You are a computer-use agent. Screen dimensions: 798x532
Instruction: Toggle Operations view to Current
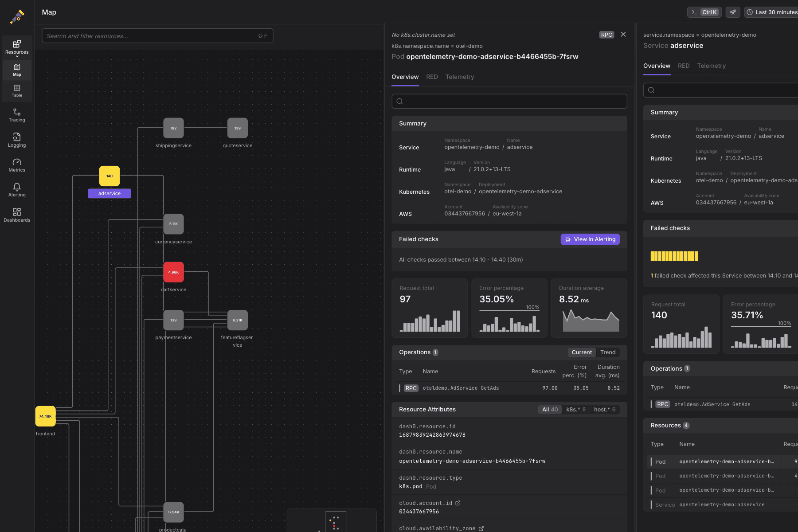(581, 352)
